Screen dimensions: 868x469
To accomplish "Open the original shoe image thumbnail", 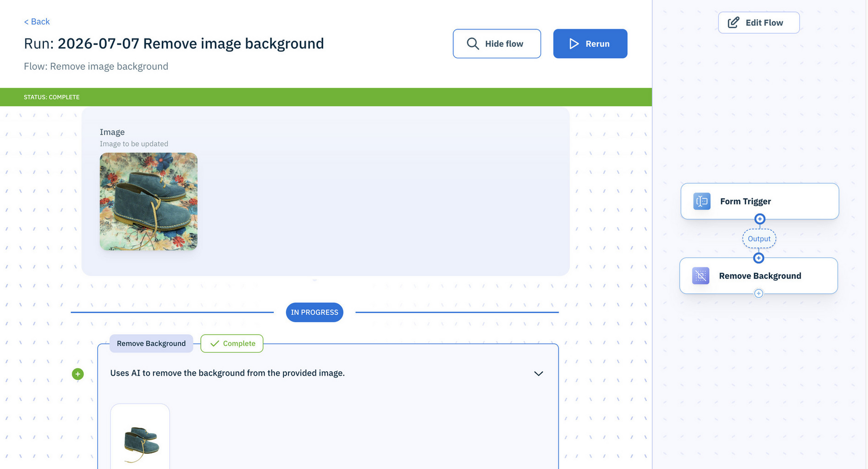I will [x=149, y=202].
